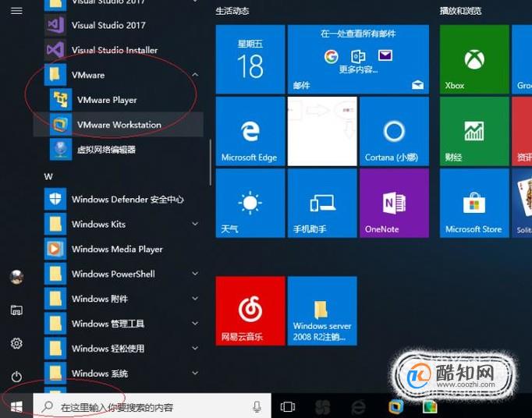This screenshot has height=418, width=532.
Task: Click the app list scrollbar
Action: (211, 162)
